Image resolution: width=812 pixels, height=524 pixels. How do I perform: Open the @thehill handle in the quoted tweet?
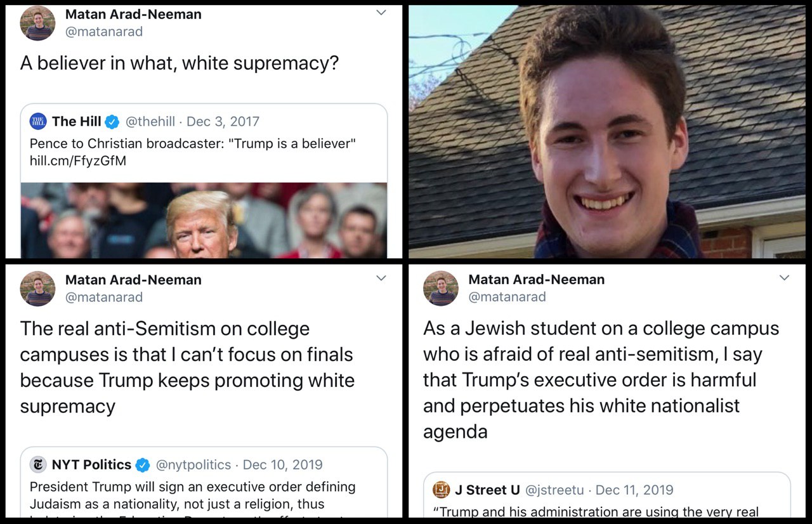150,121
